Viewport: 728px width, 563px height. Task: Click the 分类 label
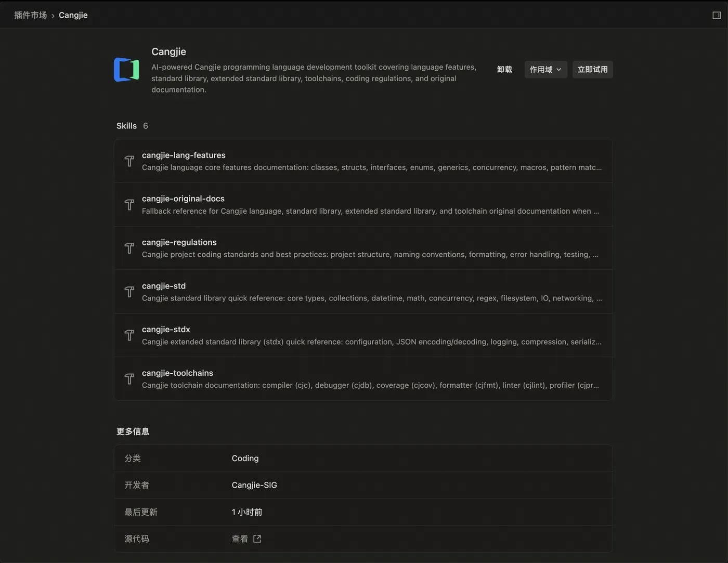tap(133, 458)
